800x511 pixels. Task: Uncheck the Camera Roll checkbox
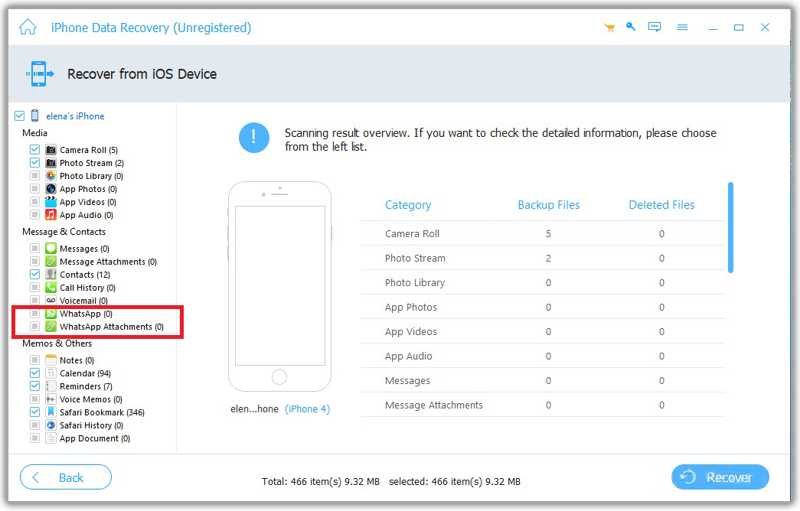tap(35, 149)
